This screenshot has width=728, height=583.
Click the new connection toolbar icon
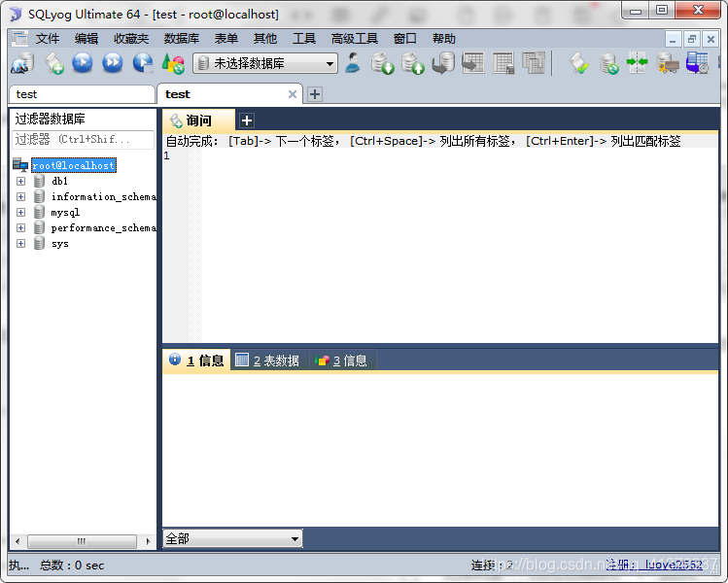pos(22,63)
